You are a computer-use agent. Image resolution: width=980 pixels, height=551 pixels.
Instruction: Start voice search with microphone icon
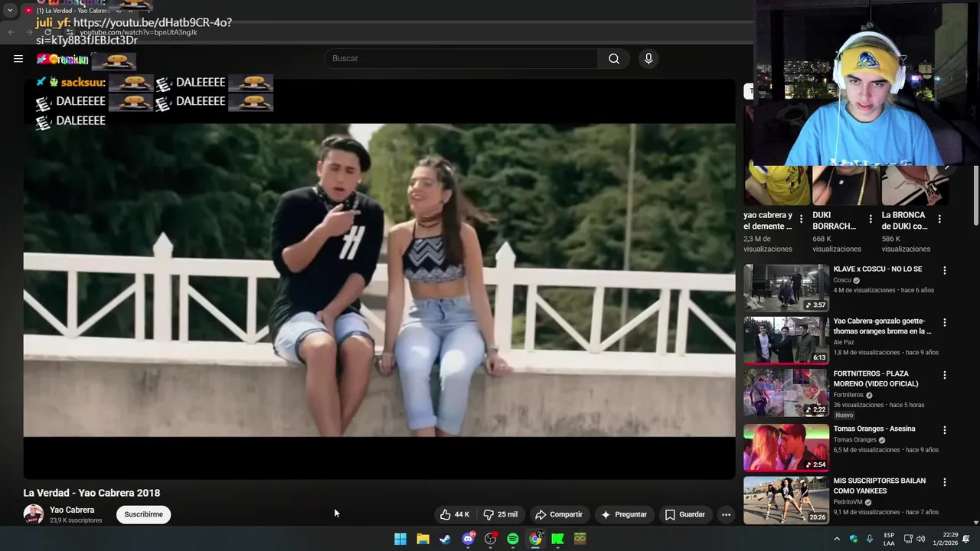(648, 58)
